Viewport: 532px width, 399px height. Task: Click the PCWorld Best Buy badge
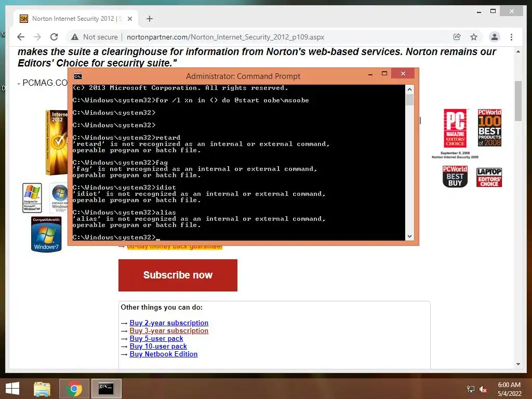(x=455, y=177)
